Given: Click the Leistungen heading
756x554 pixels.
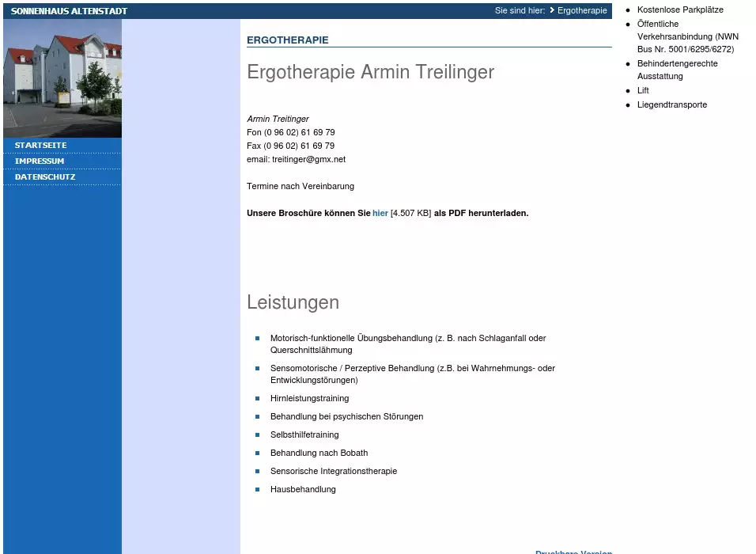Looking at the screenshot, I should tap(293, 302).
